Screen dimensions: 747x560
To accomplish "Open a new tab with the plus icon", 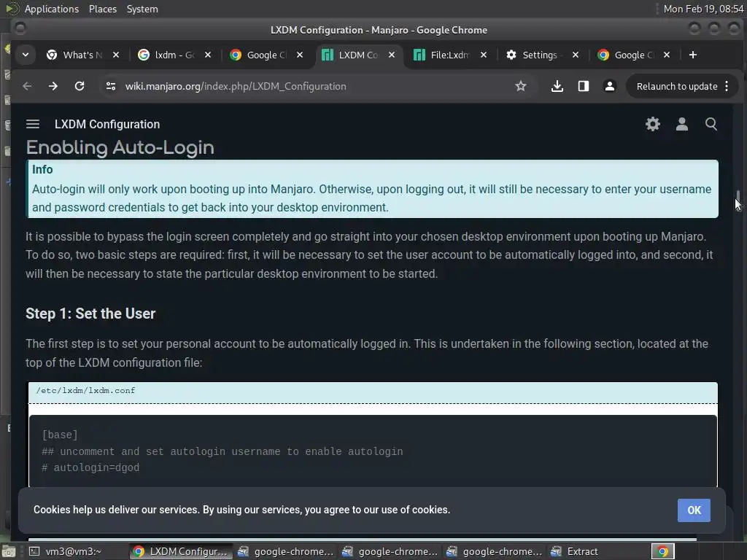I will (693, 55).
